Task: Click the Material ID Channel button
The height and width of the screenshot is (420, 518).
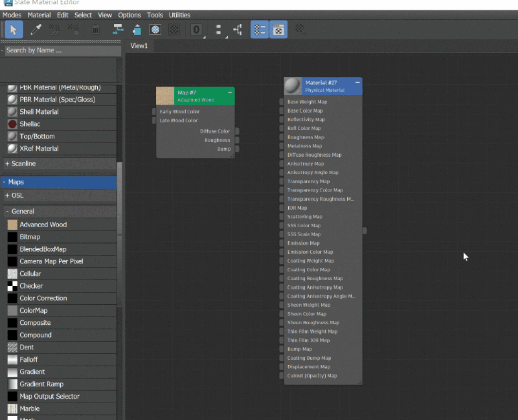Action: [x=196, y=30]
